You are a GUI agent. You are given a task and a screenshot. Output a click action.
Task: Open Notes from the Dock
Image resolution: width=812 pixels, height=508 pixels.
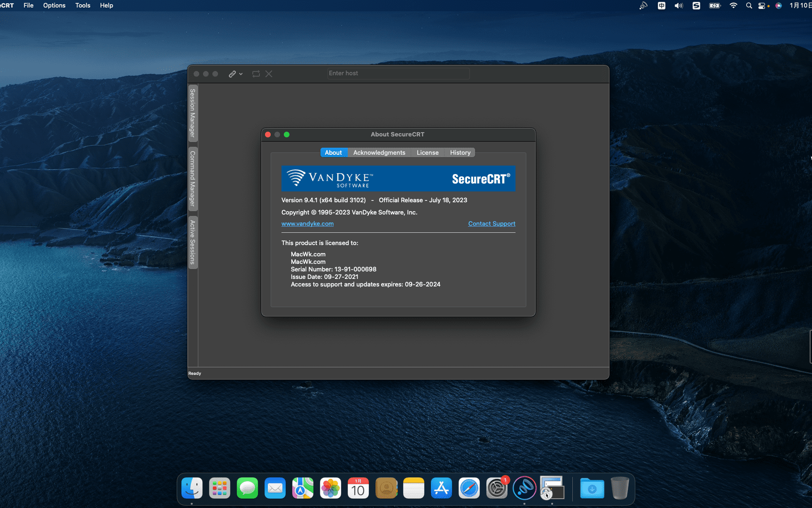(414, 488)
